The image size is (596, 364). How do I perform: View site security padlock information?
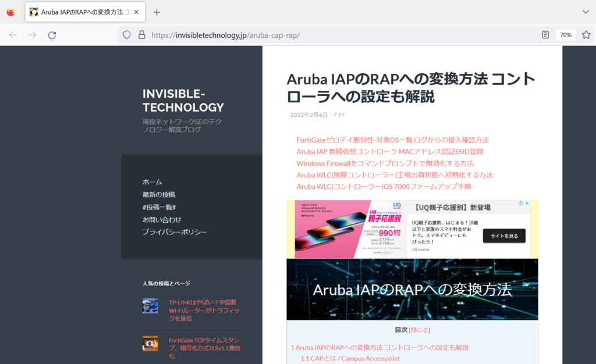pos(142,35)
